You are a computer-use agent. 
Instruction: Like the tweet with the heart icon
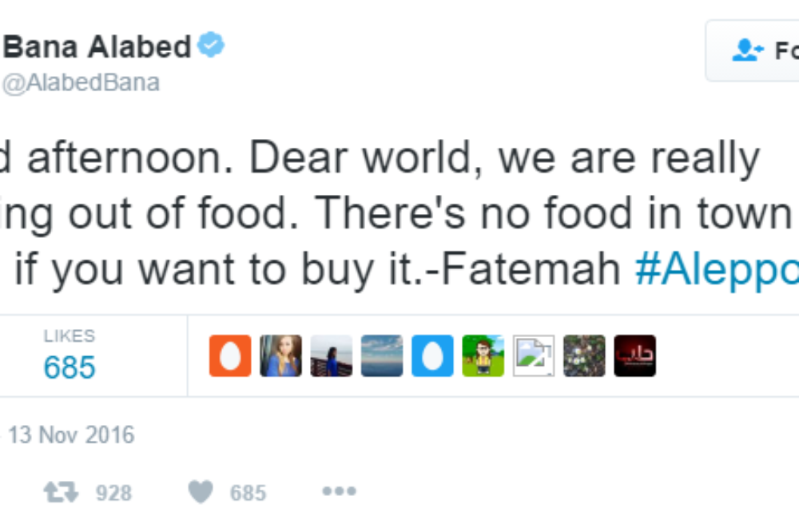click(201, 492)
